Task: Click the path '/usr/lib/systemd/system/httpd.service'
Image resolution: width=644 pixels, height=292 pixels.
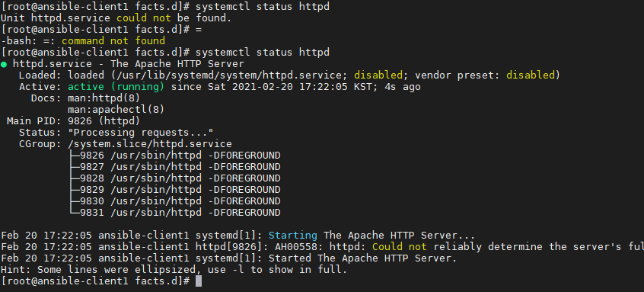Action: tap(229, 75)
